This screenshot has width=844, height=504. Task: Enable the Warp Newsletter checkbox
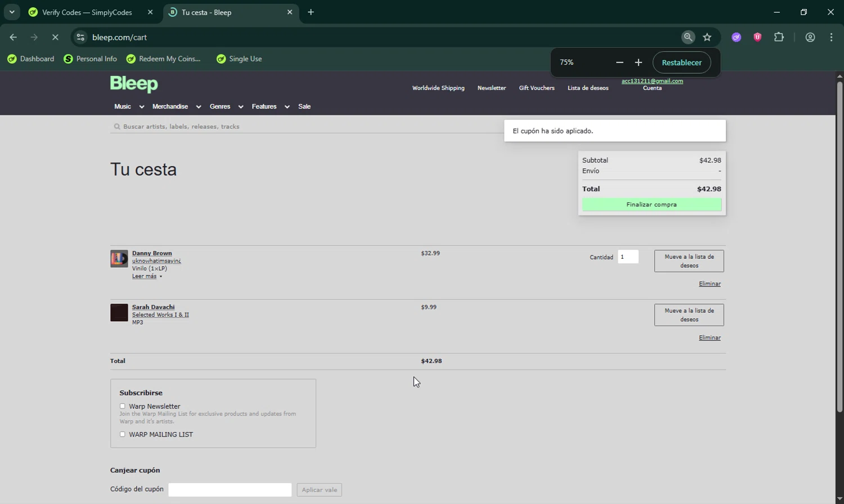(x=122, y=406)
